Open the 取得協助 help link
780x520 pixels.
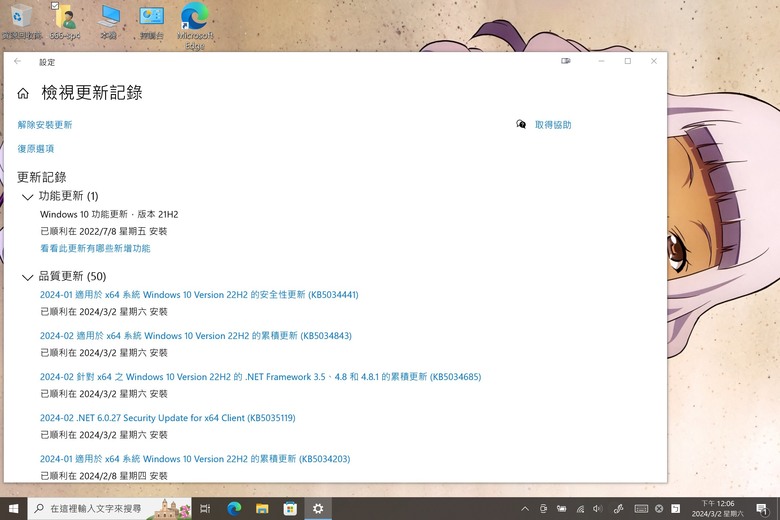click(553, 125)
